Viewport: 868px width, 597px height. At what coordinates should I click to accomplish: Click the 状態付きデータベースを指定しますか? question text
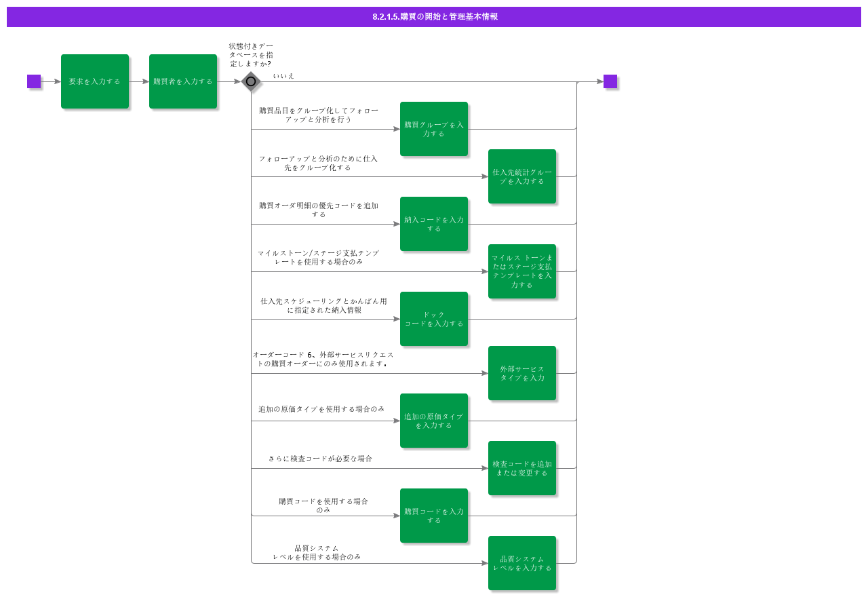coord(251,54)
